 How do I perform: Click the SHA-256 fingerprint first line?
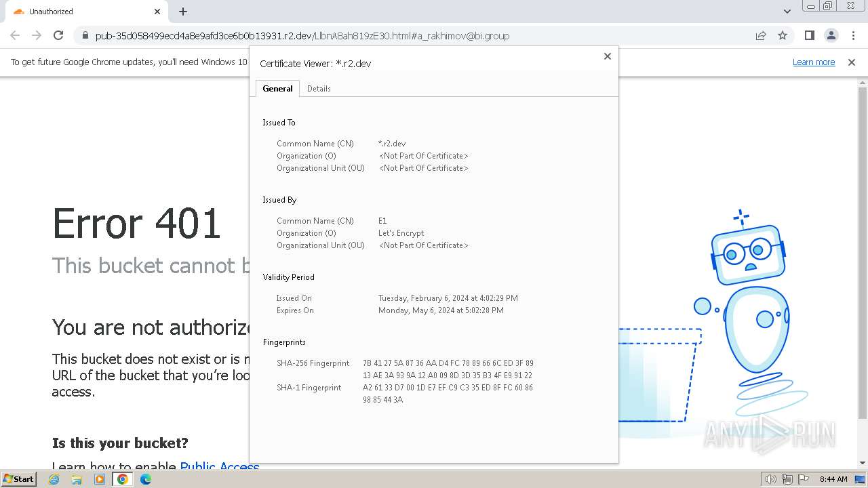pyautogui.click(x=448, y=363)
